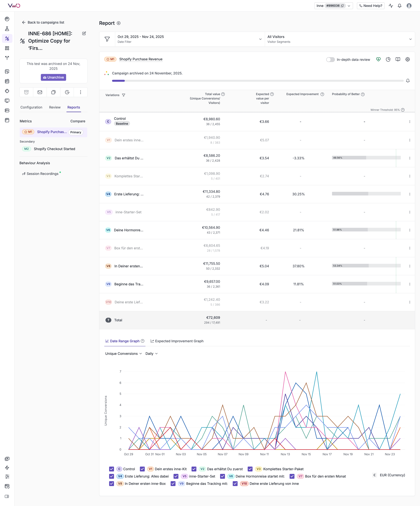This screenshot has width=420, height=506.
Task: Click the archive box icon in toolbar
Action: (x=26, y=92)
